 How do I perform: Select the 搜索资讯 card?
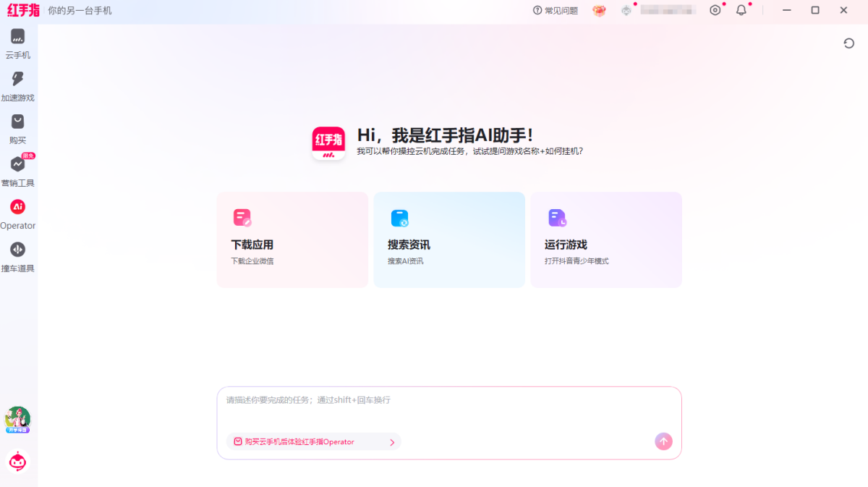(449, 240)
